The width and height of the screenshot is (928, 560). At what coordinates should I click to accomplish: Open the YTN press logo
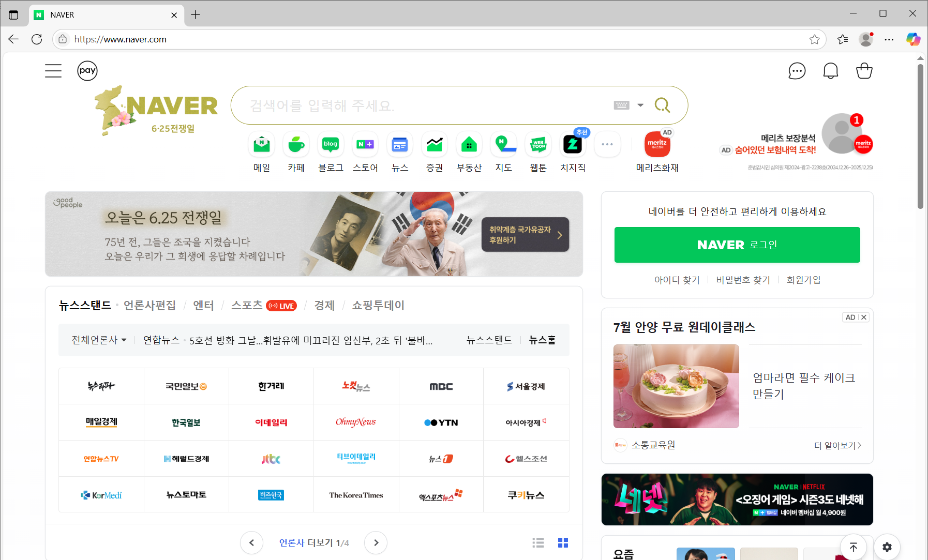(x=441, y=422)
